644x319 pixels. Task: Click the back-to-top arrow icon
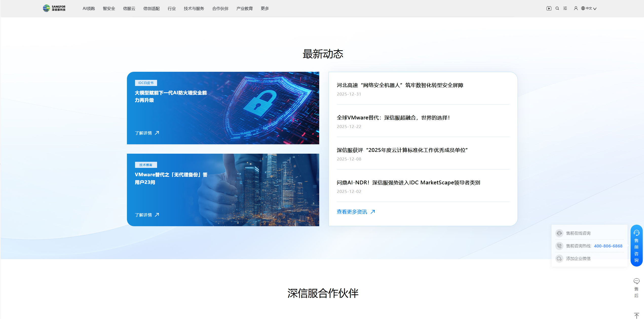636,315
